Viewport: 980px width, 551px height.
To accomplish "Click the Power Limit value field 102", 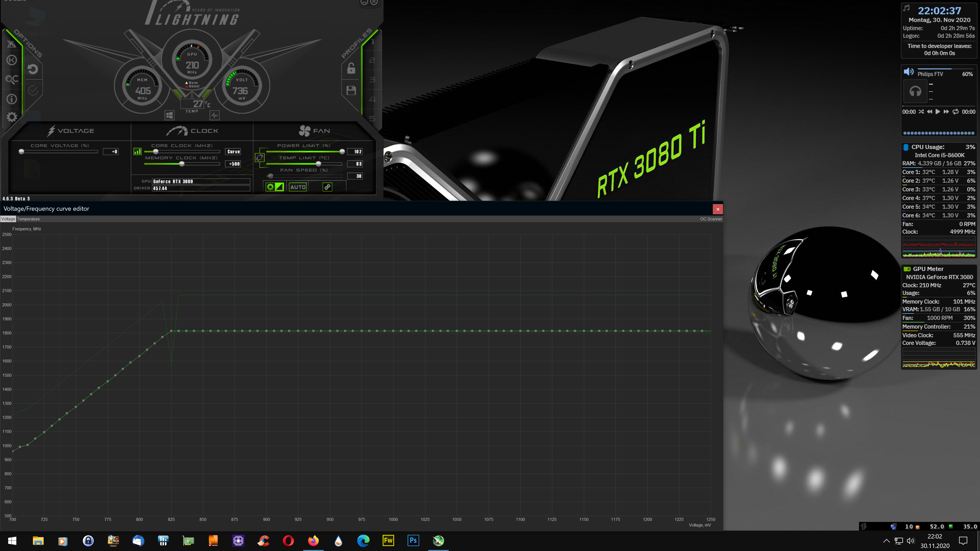I will point(355,151).
